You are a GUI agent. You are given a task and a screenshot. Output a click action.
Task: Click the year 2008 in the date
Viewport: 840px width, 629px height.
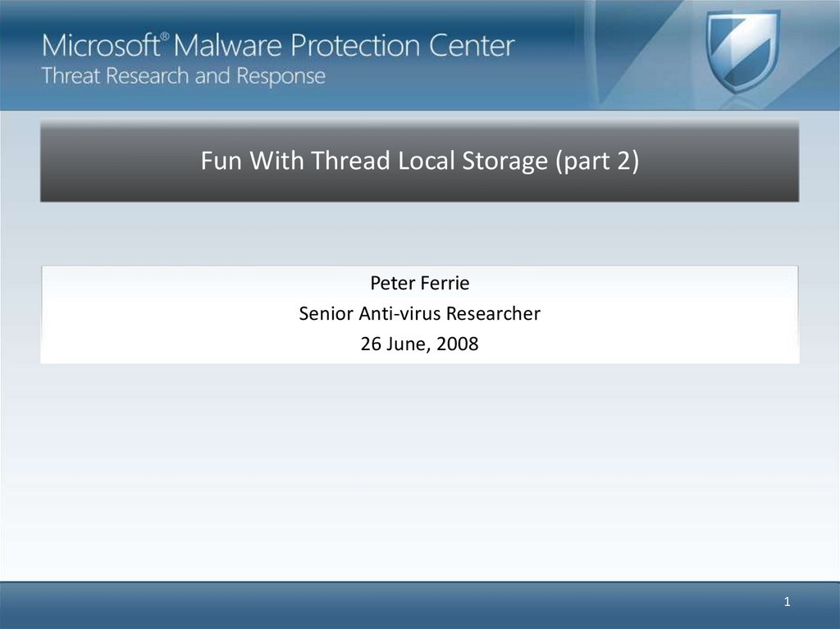point(459,344)
